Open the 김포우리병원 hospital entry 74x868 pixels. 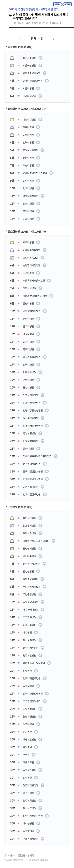(x=29, y=526)
